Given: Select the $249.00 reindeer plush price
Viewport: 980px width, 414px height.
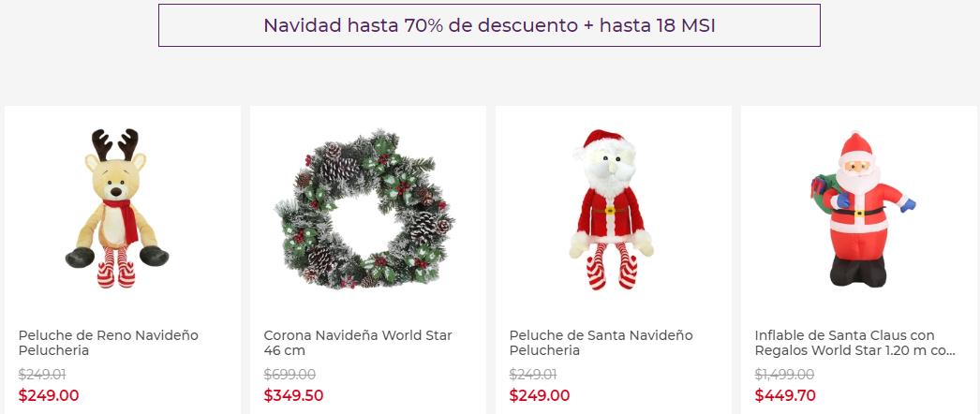Looking at the screenshot, I should click(49, 395).
